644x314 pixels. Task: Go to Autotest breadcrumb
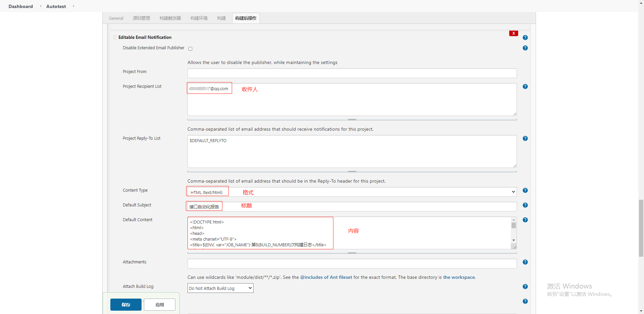[56, 6]
